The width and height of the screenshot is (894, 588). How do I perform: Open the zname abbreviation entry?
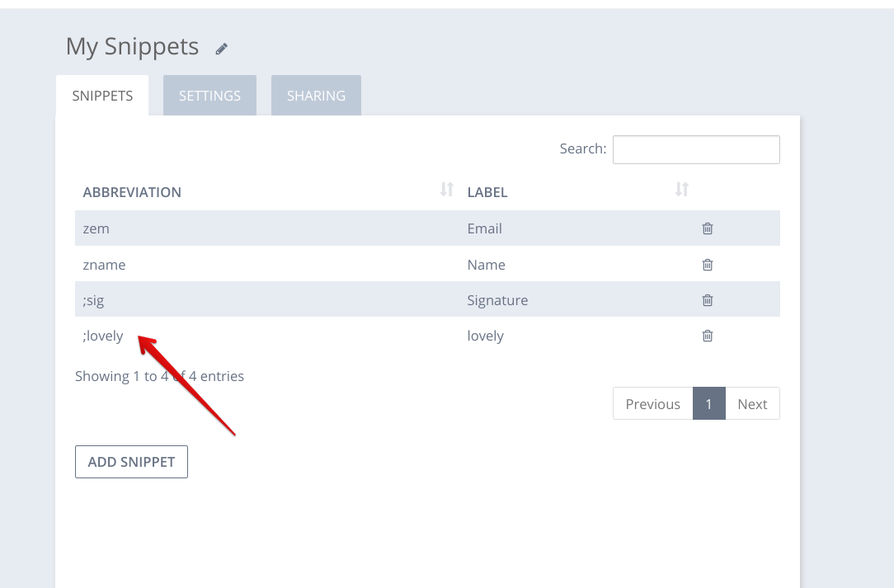click(104, 265)
